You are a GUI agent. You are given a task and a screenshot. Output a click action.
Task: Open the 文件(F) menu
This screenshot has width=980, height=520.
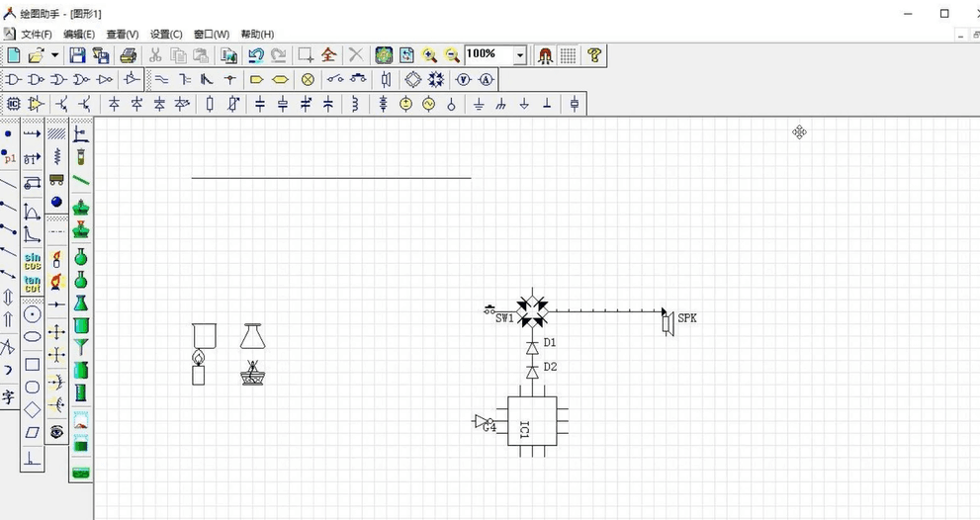pos(36,34)
